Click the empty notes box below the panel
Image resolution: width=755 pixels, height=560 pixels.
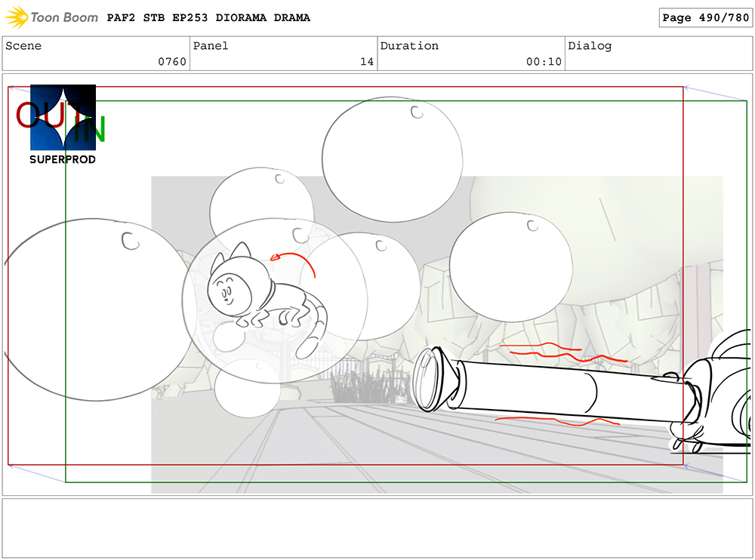tap(377, 528)
